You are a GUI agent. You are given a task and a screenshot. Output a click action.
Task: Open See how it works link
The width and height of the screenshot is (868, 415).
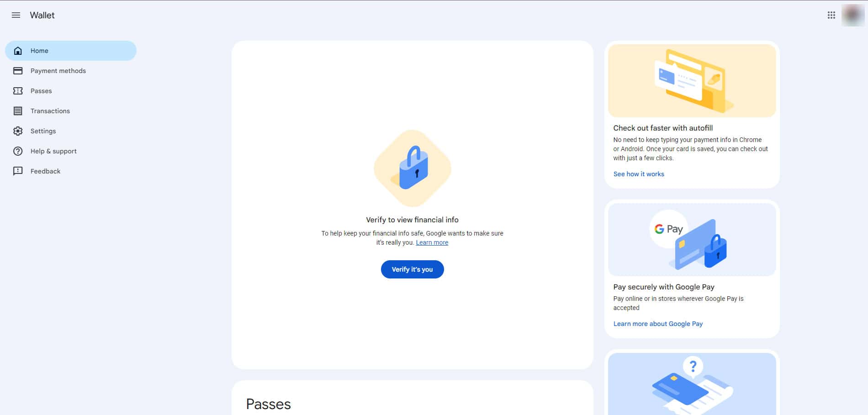(639, 174)
